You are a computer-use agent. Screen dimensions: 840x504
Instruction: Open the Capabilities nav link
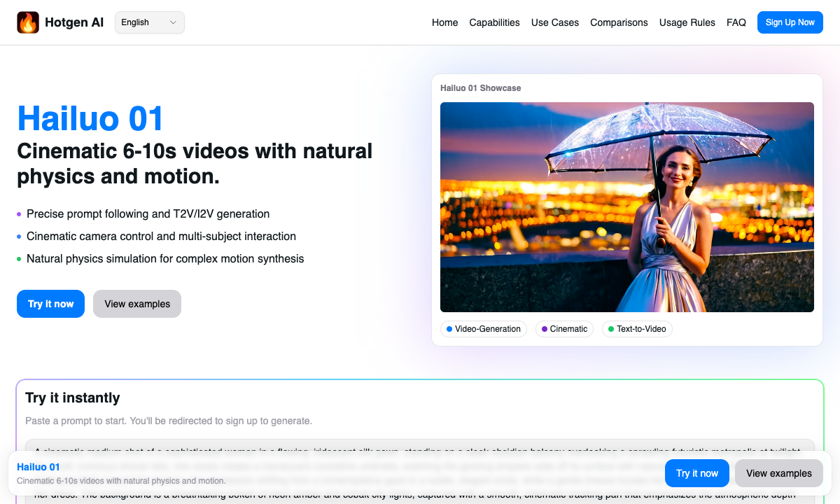(x=494, y=22)
